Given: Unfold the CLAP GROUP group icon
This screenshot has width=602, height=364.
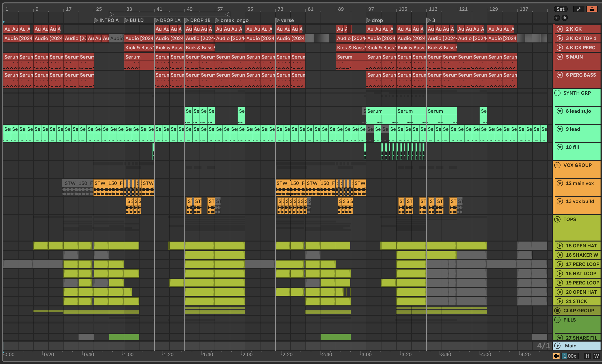Looking at the screenshot, I should click(x=557, y=311).
